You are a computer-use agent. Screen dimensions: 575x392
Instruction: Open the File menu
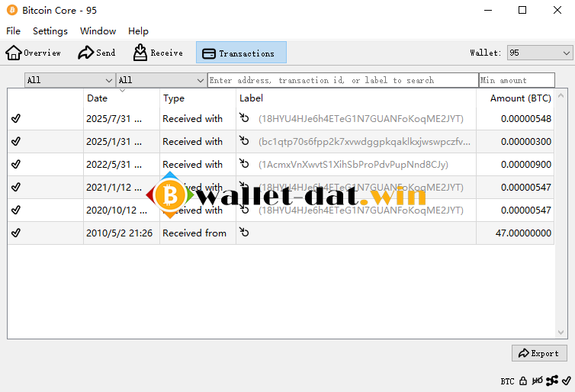click(x=13, y=31)
